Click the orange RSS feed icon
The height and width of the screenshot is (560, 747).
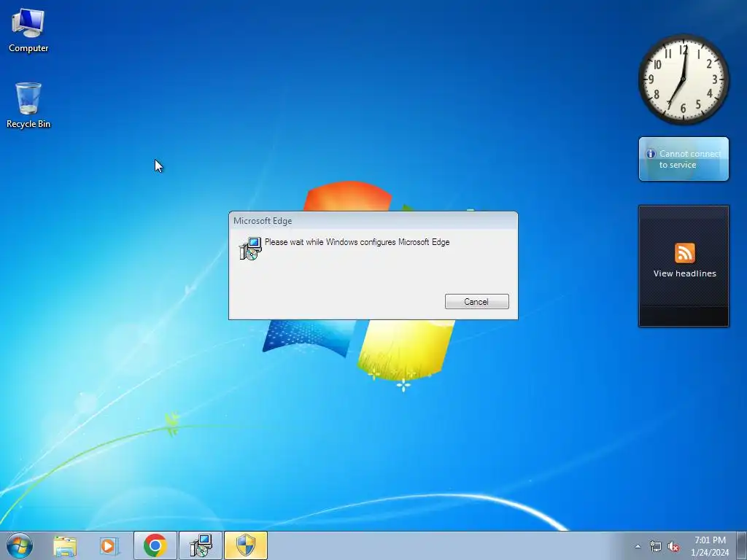click(684, 253)
